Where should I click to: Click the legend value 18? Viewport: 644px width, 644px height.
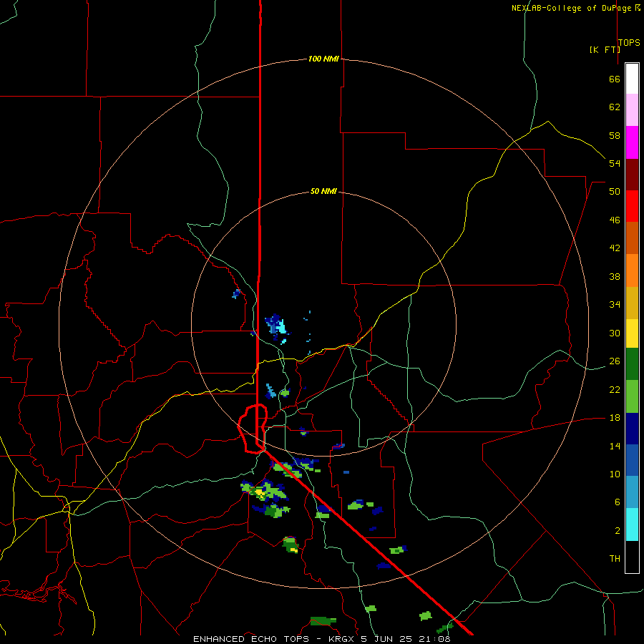click(615, 418)
